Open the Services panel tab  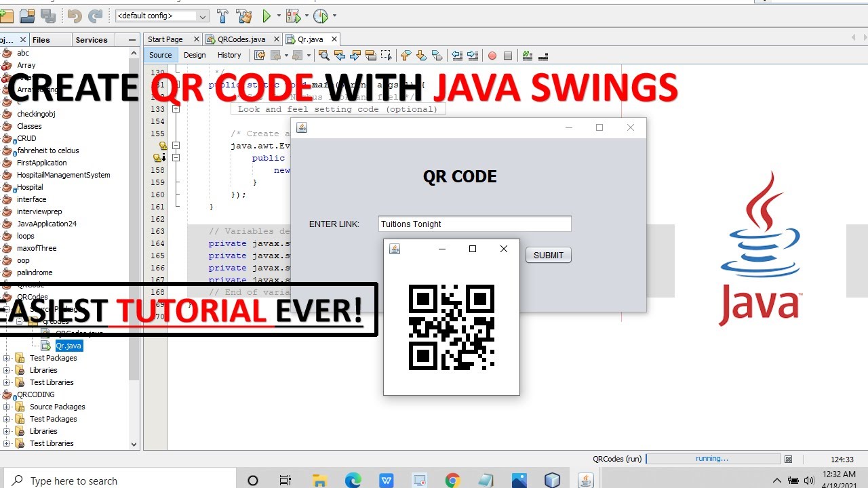tap(92, 40)
